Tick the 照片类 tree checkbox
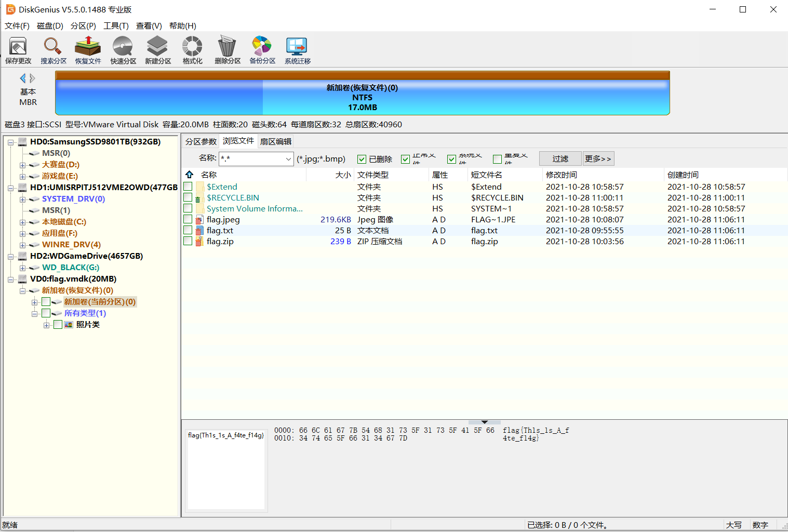This screenshot has width=788, height=532. 58,325
